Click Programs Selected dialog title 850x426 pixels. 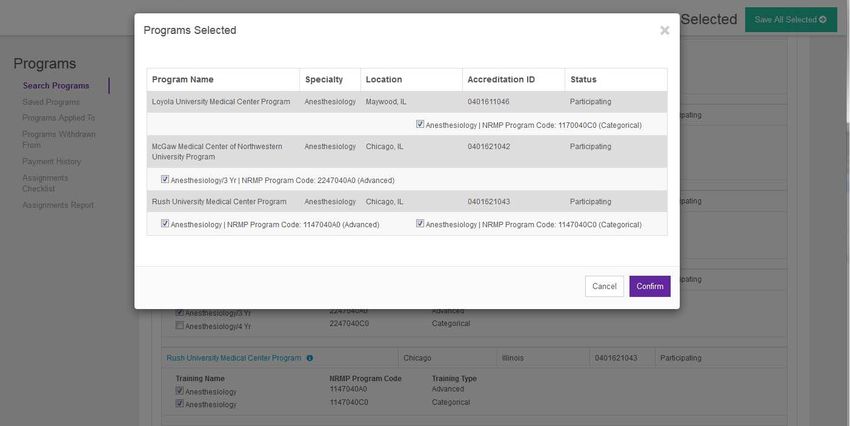click(x=190, y=31)
